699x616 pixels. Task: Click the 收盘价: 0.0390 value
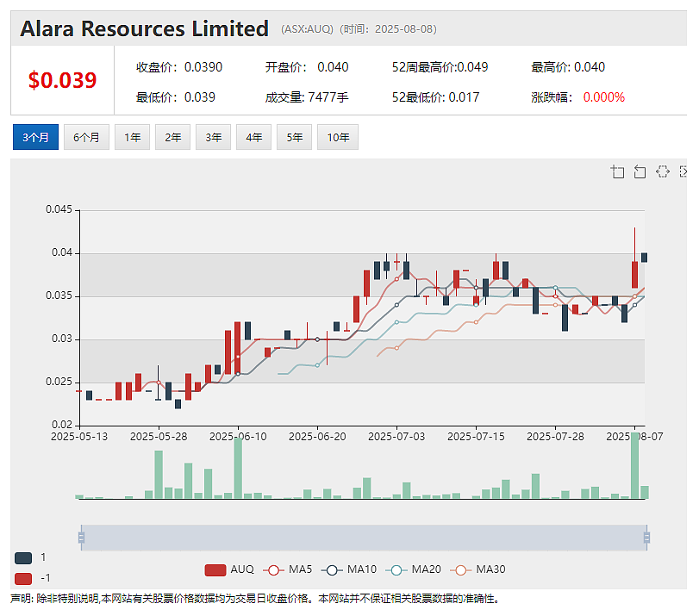(179, 67)
